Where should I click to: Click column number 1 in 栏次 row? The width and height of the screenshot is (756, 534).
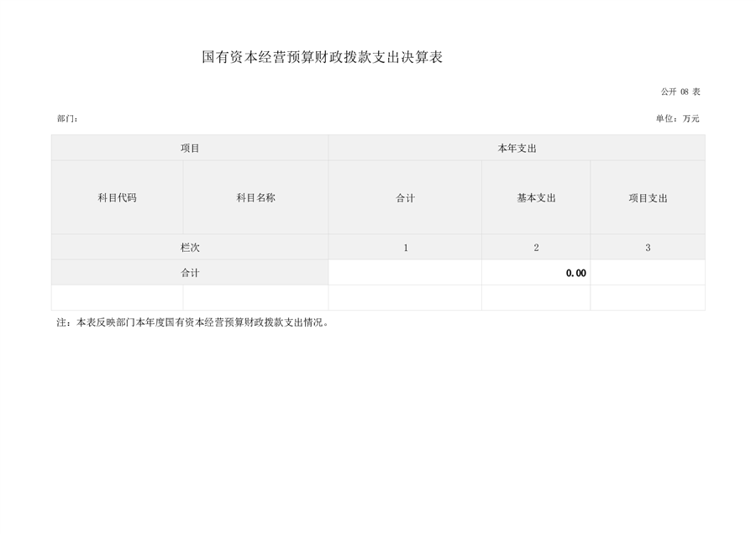405,248
